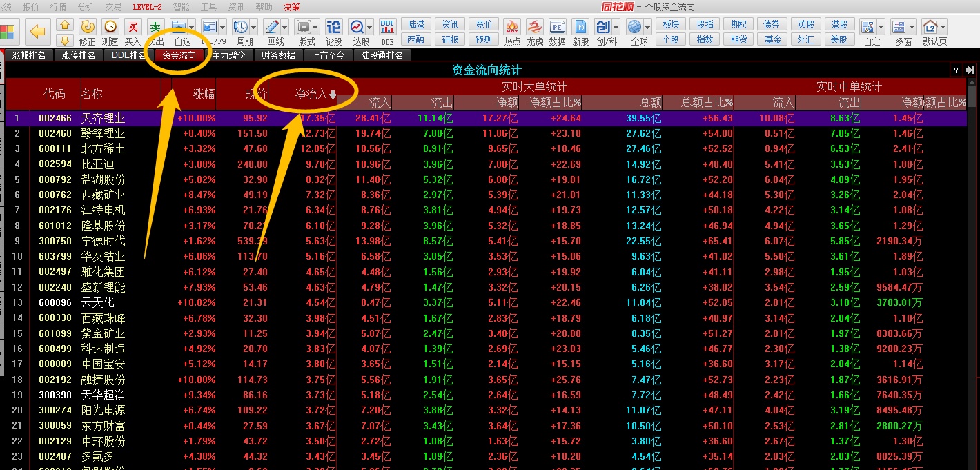The width and height of the screenshot is (980, 470).
Task: Open the 报价 menu
Action: (30, 6)
